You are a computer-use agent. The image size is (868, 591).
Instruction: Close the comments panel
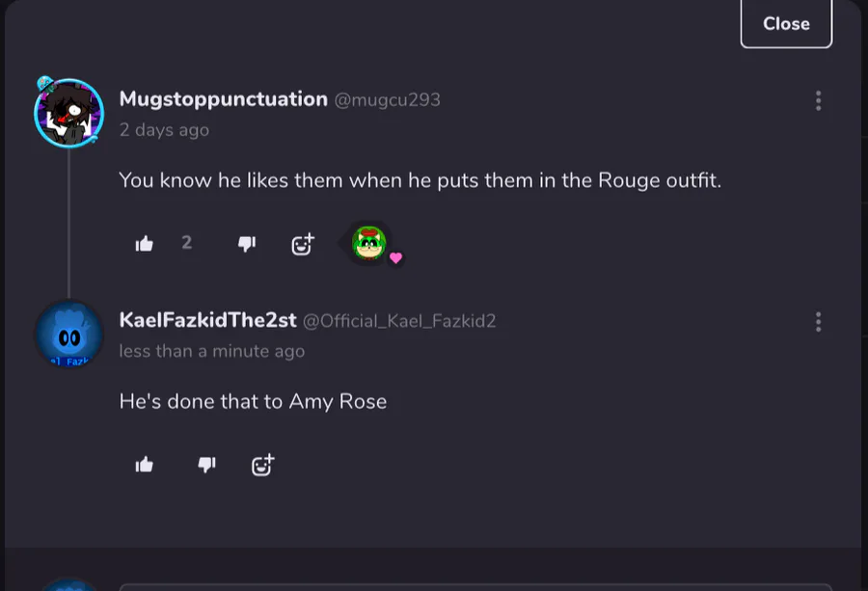(x=785, y=24)
